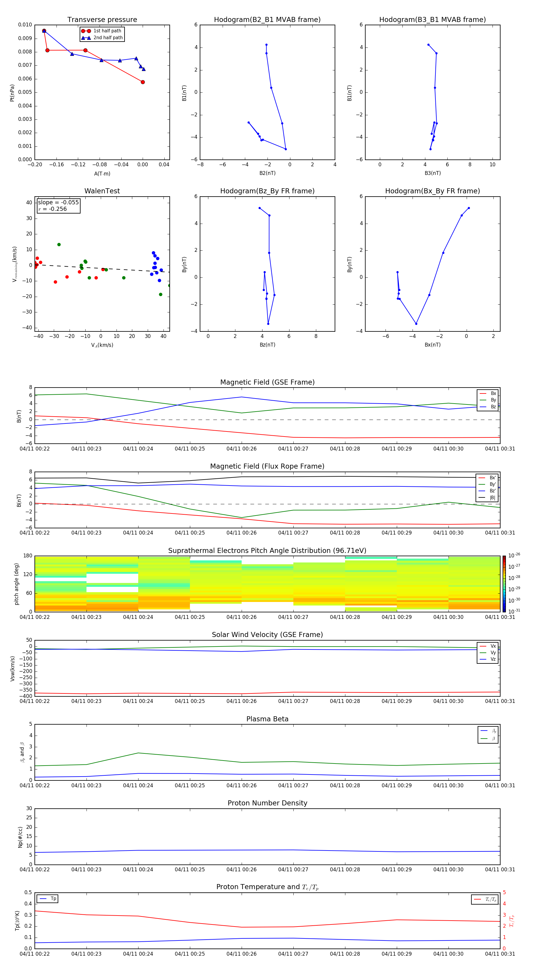Click the "slope = -0.055" annotation
Image resolution: width=535 pixels, height=980 pixels.
click(58, 203)
